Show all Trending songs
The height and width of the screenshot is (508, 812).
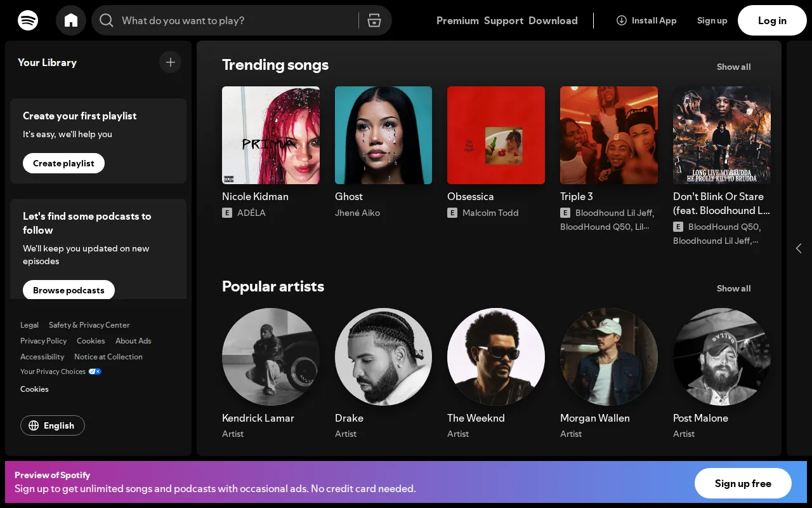point(734,67)
